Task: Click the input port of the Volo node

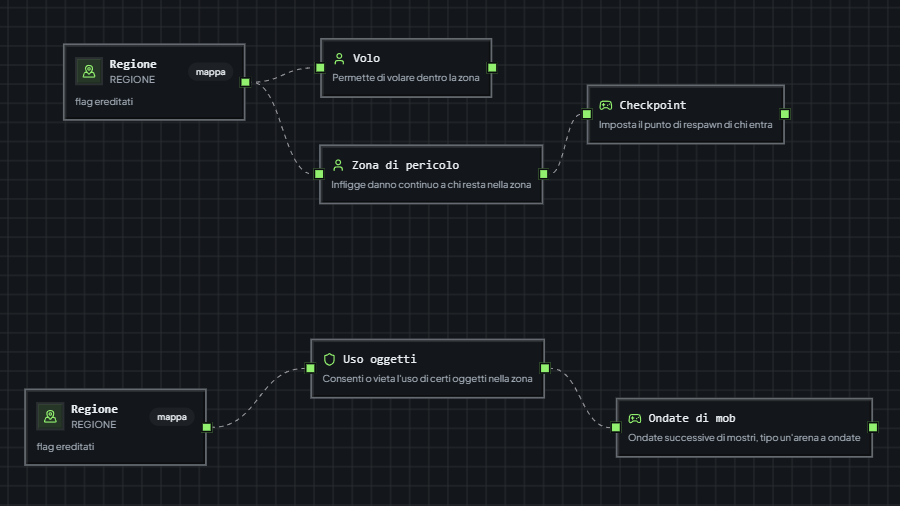Action: tap(320, 68)
